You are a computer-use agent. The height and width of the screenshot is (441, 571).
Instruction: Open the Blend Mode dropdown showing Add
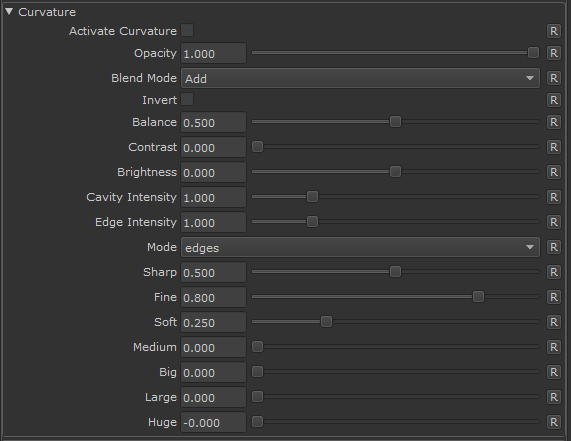click(x=360, y=78)
